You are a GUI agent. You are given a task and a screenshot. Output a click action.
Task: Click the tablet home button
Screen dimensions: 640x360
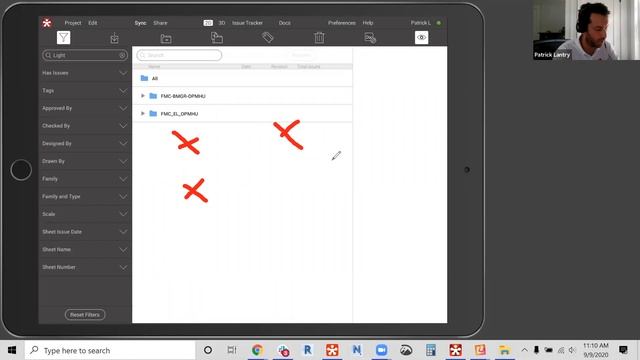21,170
